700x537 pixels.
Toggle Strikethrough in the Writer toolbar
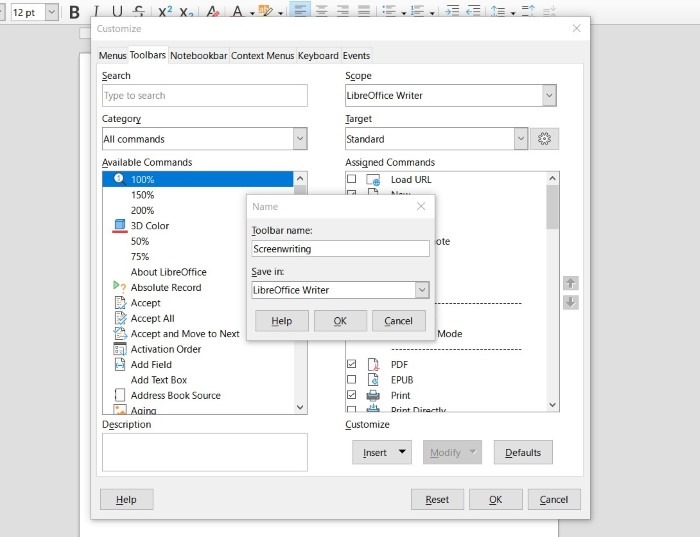[x=139, y=12]
